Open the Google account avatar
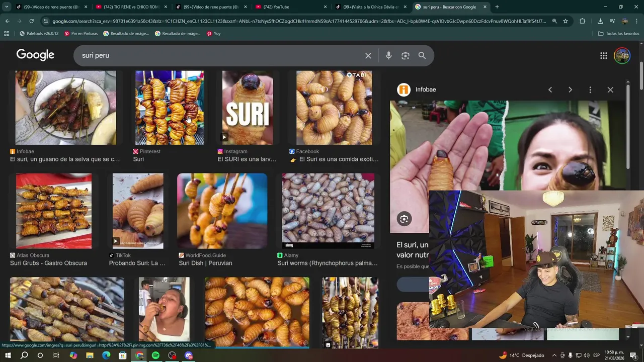Image resolution: width=644 pixels, height=362 pixels. 622,56
